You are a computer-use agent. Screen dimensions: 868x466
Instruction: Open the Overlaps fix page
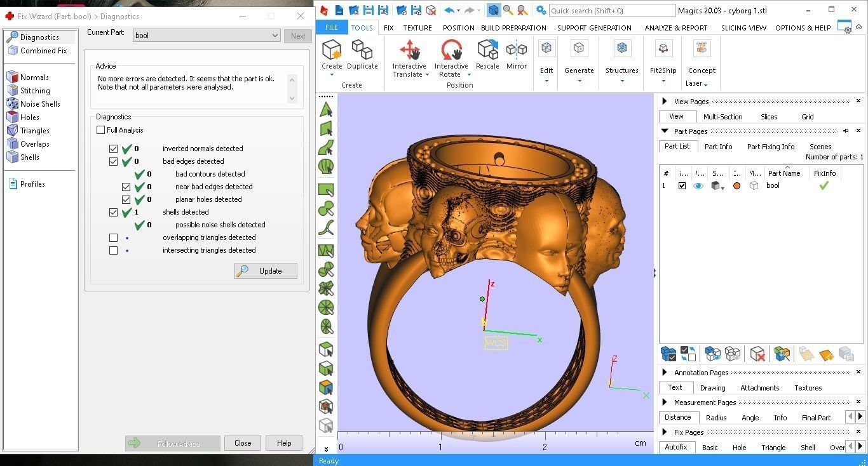point(28,144)
